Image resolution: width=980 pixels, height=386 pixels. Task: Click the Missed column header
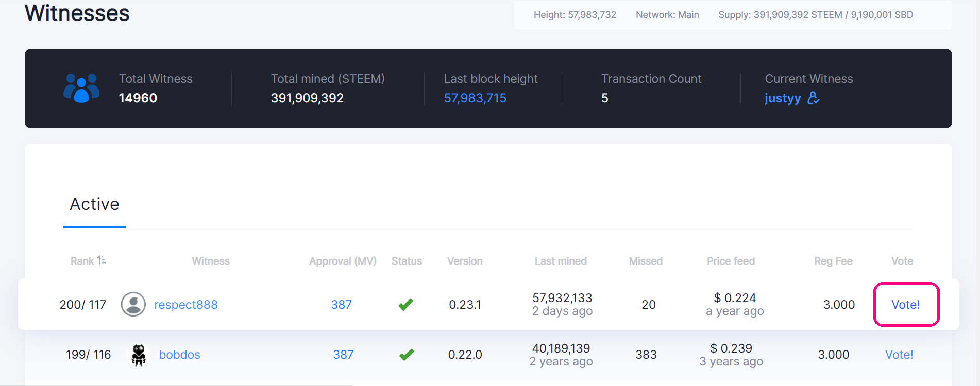(646, 261)
